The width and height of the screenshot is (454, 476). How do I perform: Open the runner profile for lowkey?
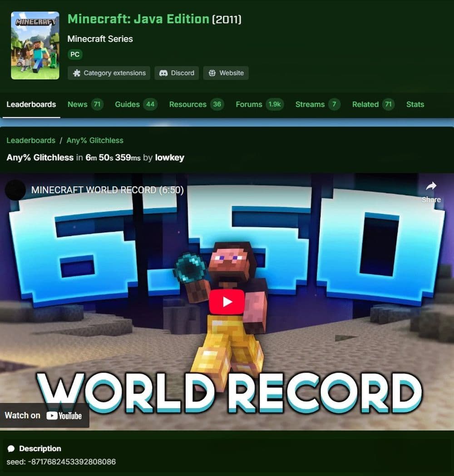(x=170, y=158)
